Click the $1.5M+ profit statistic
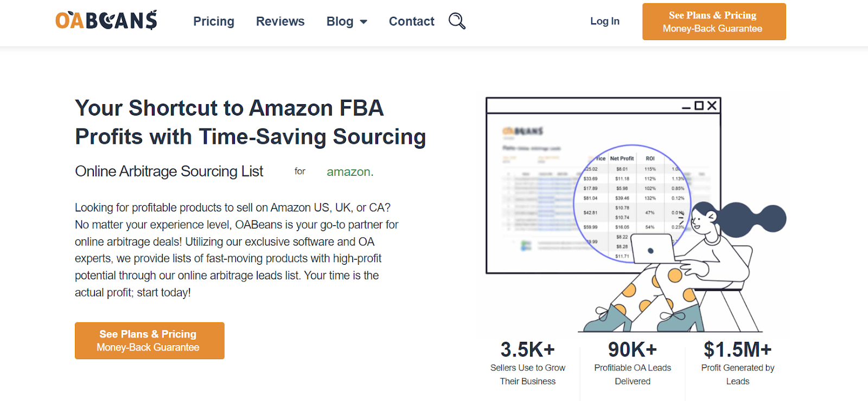The image size is (868, 401). tap(737, 350)
